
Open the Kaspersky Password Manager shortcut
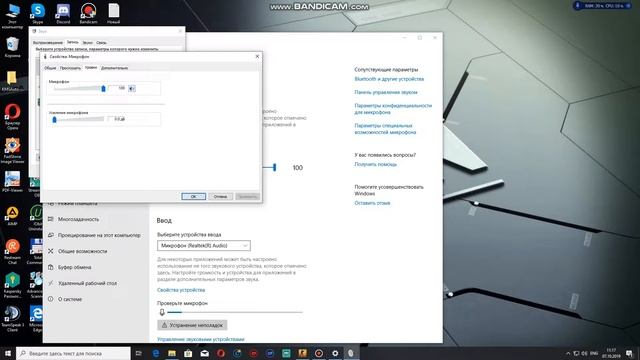pos(12,285)
